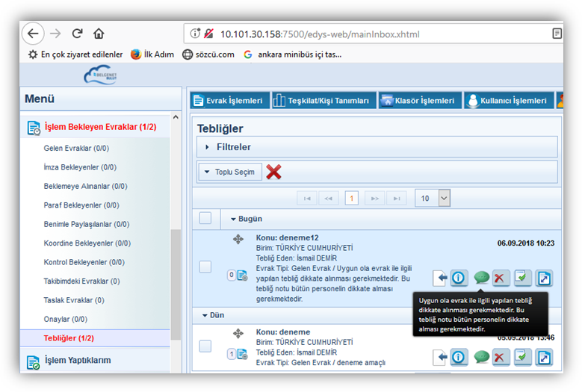Tick the checkbox for the deneme12 notification
Viewport: 582px width, 392px height.
coord(205,267)
